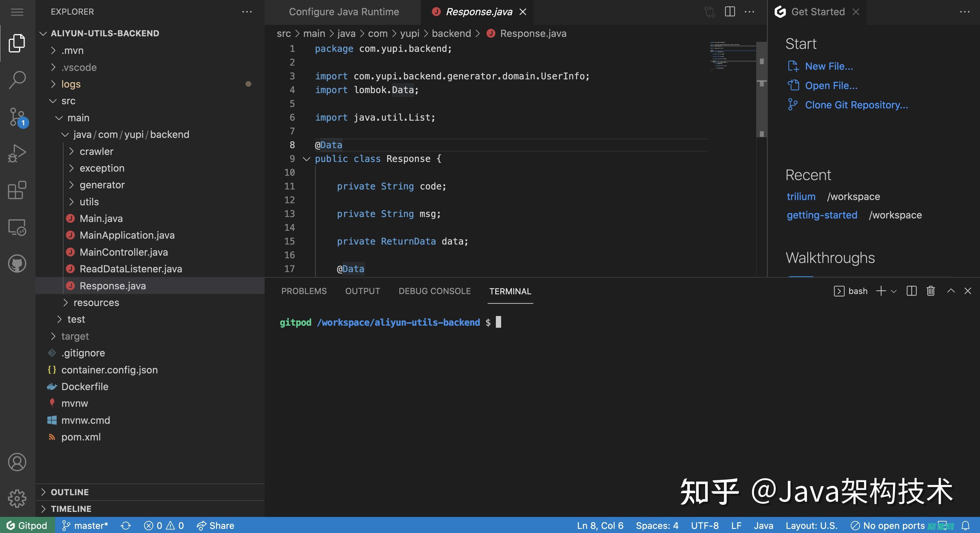
Task: Split the editor right
Action: [x=730, y=12]
